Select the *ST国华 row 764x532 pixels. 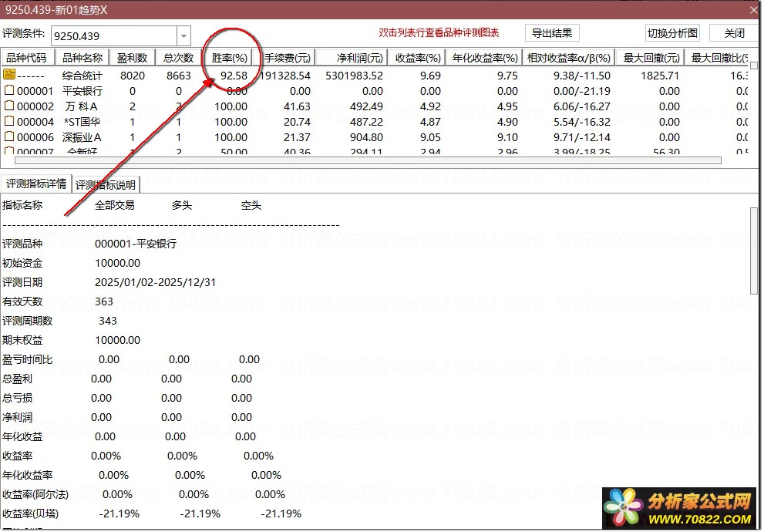(x=375, y=122)
